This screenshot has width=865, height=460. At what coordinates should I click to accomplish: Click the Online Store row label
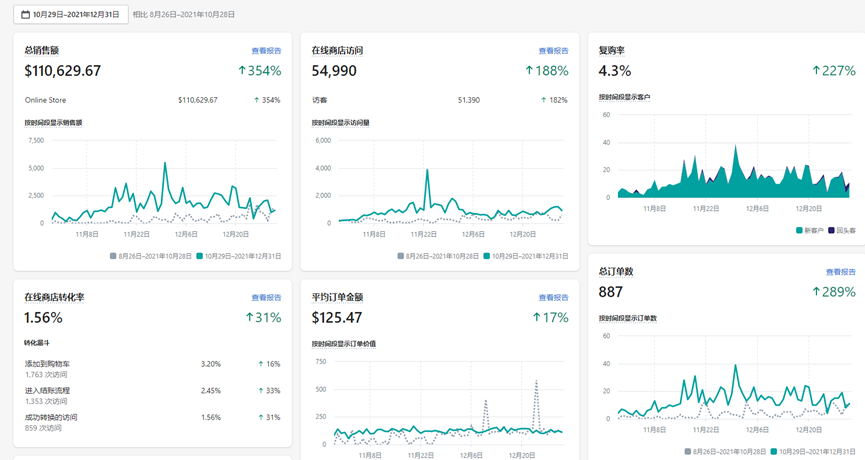pyautogui.click(x=45, y=100)
